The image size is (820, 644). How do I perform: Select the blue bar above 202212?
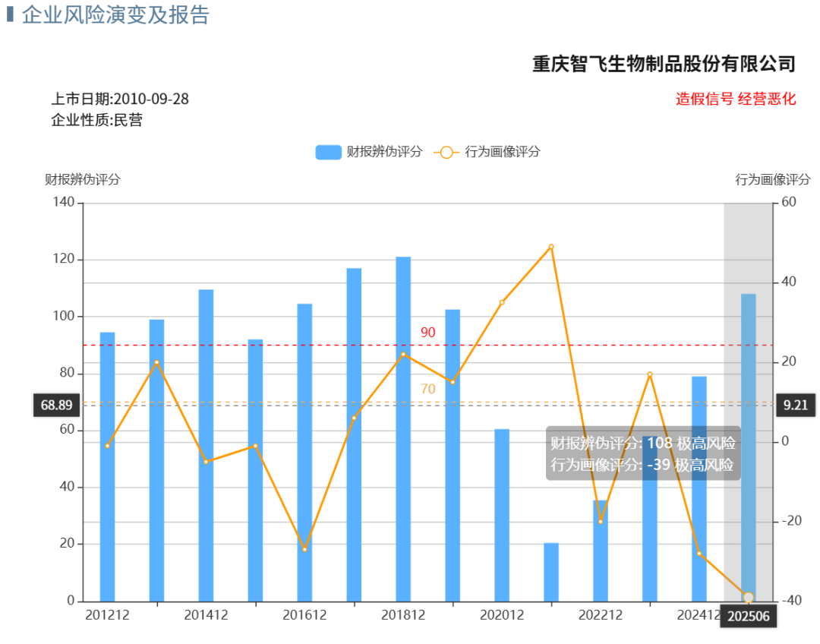click(x=601, y=551)
